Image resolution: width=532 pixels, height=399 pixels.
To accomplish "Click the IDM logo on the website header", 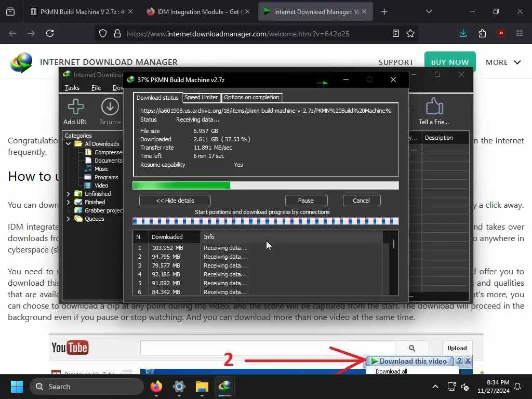I will pos(21,62).
